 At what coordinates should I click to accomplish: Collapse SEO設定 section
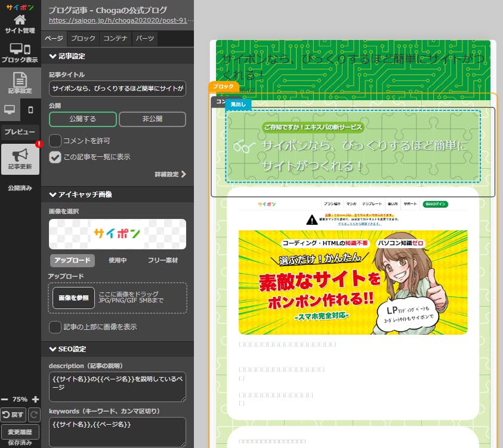pyautogui.click(x=118, y=349)
